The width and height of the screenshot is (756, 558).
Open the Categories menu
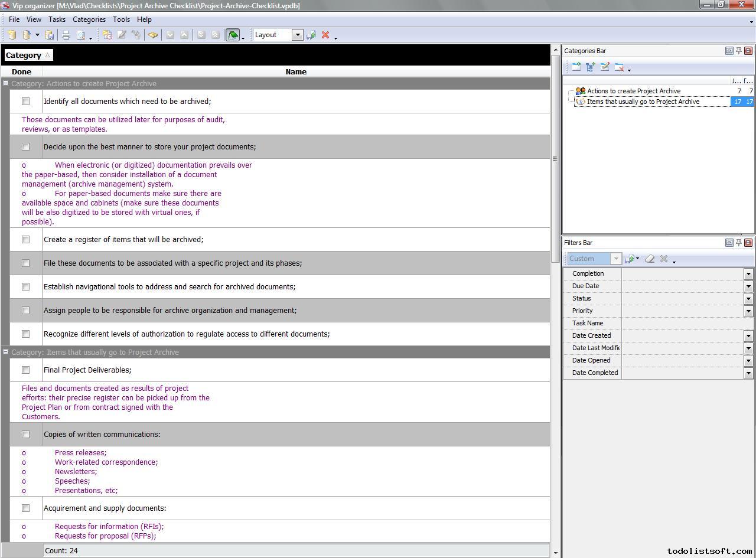tap(89, 19)
